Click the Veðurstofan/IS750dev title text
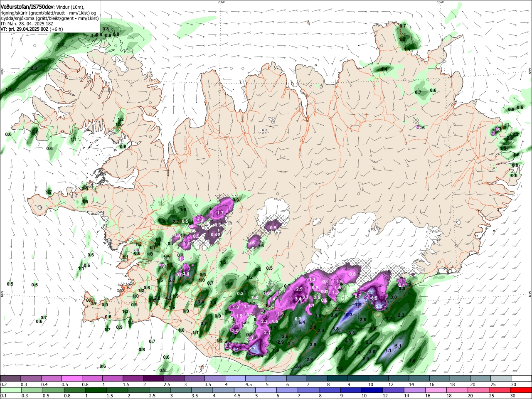 [27, 7]
